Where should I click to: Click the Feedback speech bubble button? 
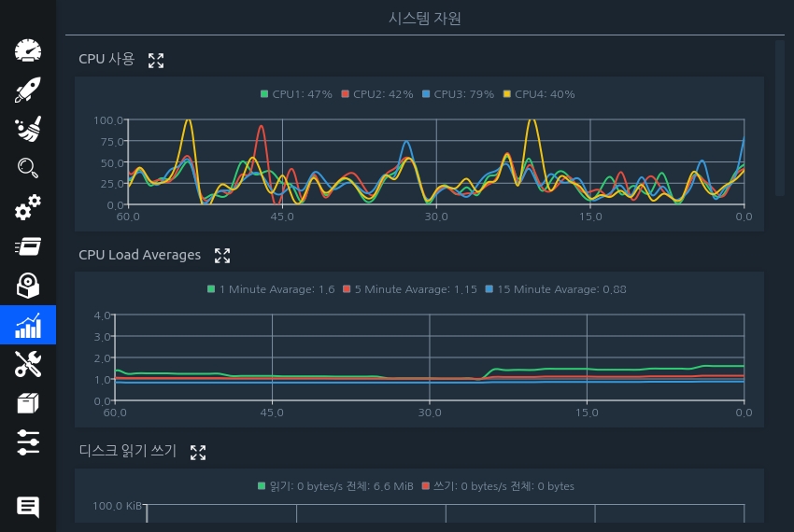point(28,507)
